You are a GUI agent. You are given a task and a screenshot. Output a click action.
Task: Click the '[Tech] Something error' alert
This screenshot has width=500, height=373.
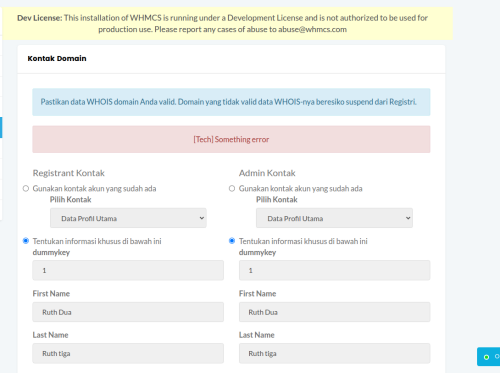click(x=231, y=139)
